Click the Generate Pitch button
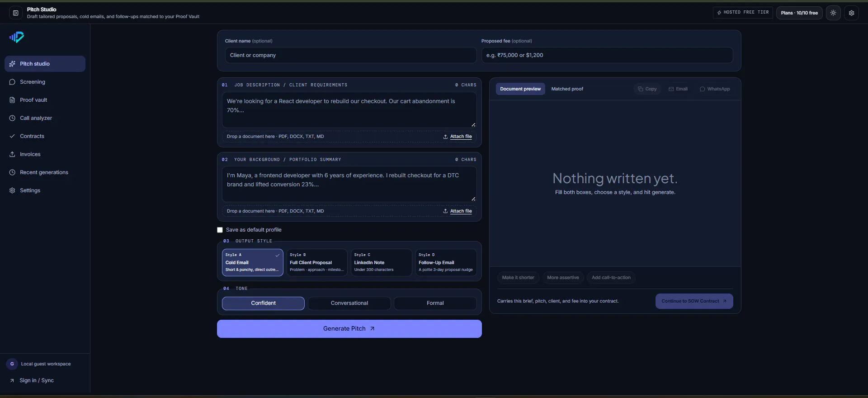 pos(349,329)
